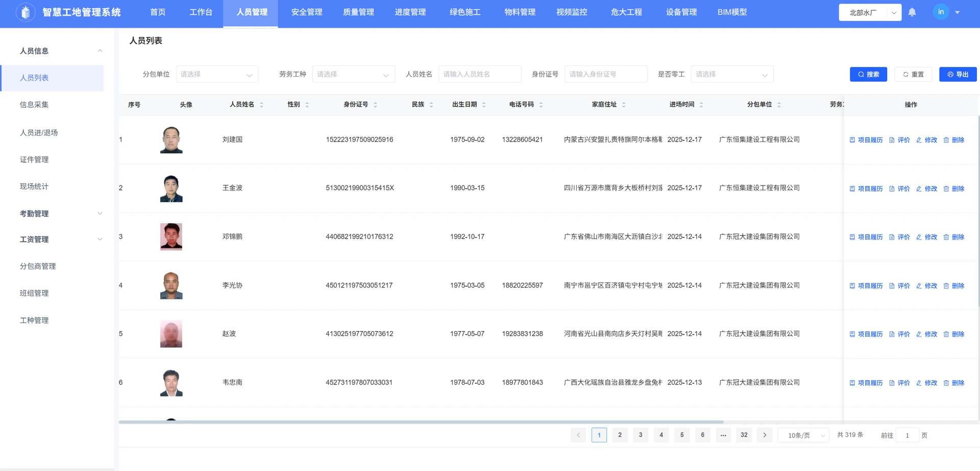Click the 导出 button
The width and height of the screenshot is (980, 471).
958,74
